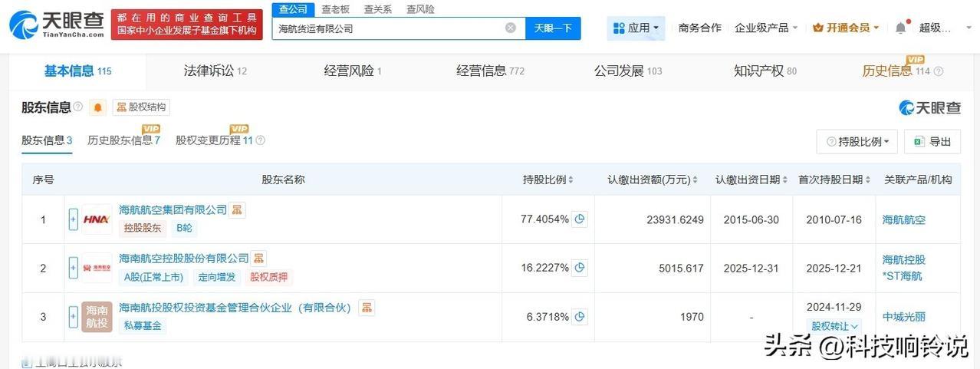Select the 基本信息 115 tab
Image resolution: width=980 pixels, height=369 pixels.
77,71
